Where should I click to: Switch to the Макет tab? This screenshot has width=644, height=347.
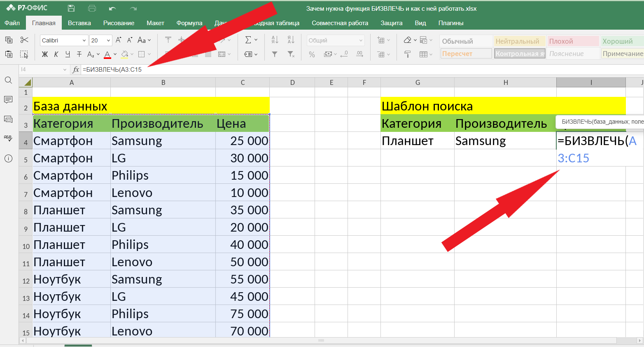click(155, 23)
